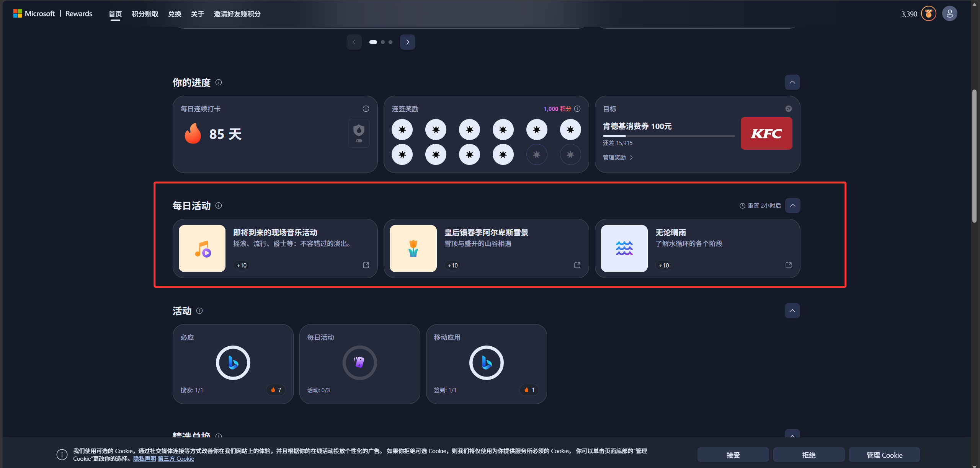
Task: Collapse the 每日活动 section
Action: [793, 205]
